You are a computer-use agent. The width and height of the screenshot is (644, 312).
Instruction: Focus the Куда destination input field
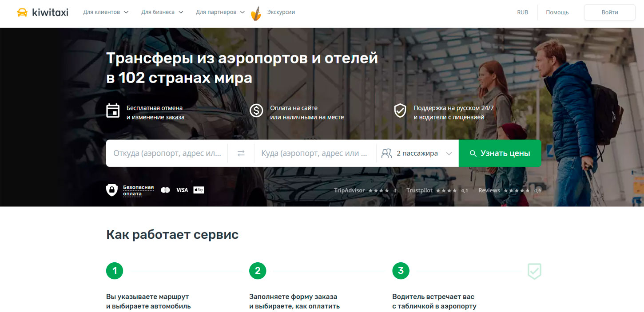pos(315,153)
